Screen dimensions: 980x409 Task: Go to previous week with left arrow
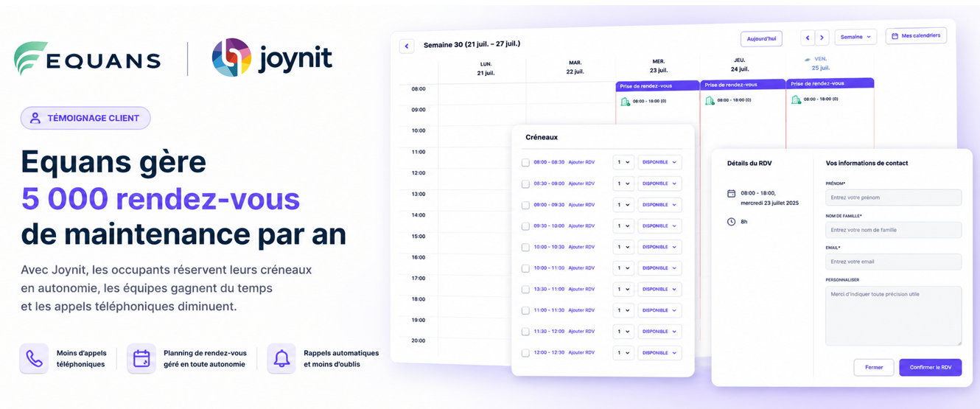808,38
